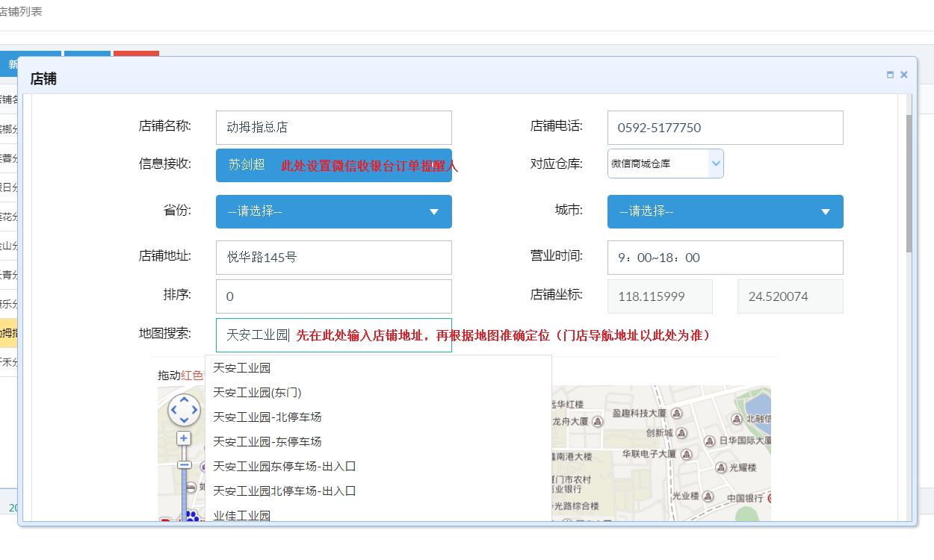Choose suggestion 天安工业园-东停车场

(x=378, y=441)
